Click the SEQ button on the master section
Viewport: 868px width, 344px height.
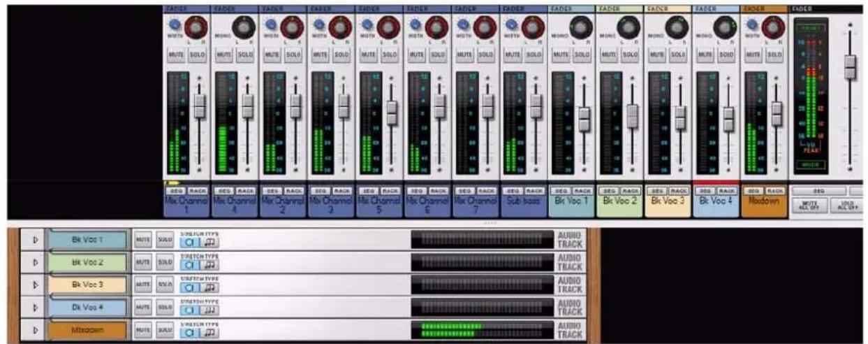pyautogui.click(x=820, y=191)
